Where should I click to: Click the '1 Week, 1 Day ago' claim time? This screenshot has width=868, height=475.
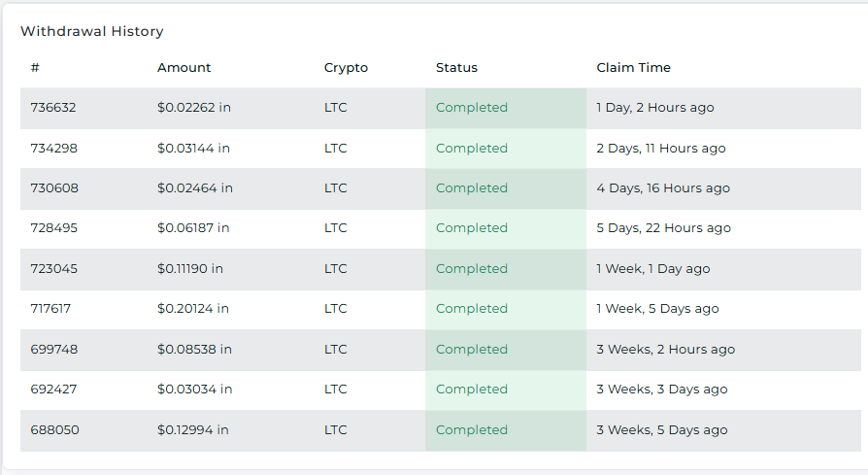coord(653,269)
